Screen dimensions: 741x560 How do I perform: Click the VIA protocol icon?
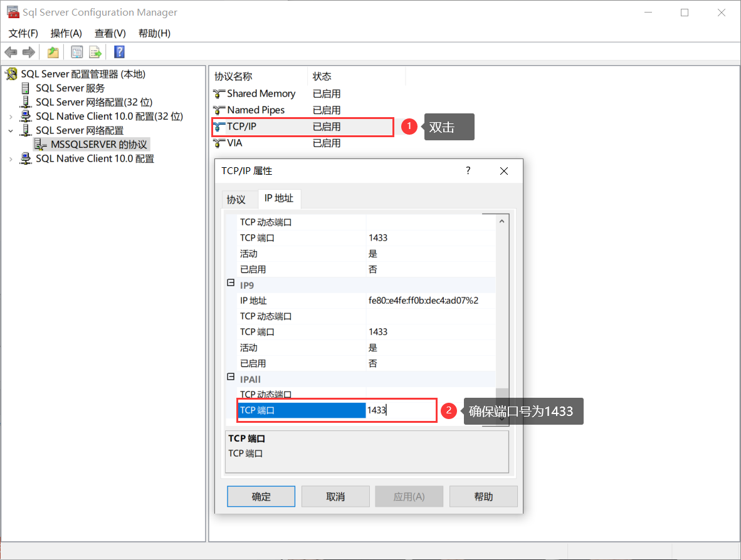[218, 143]
